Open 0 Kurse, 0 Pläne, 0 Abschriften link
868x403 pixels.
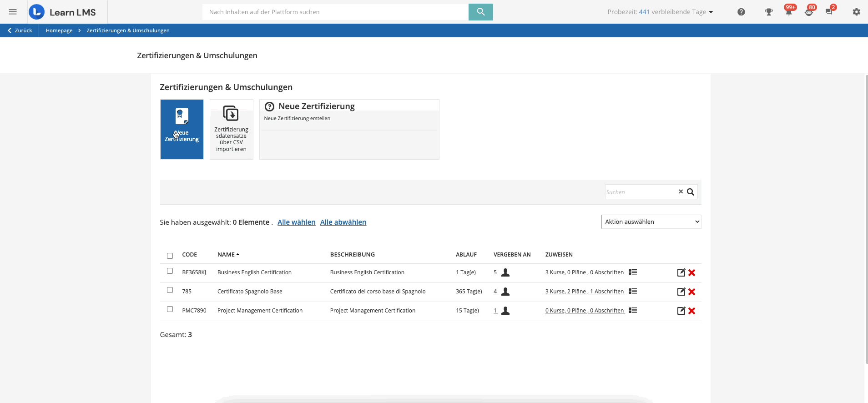pyautogui.click(x=585, y=311)
